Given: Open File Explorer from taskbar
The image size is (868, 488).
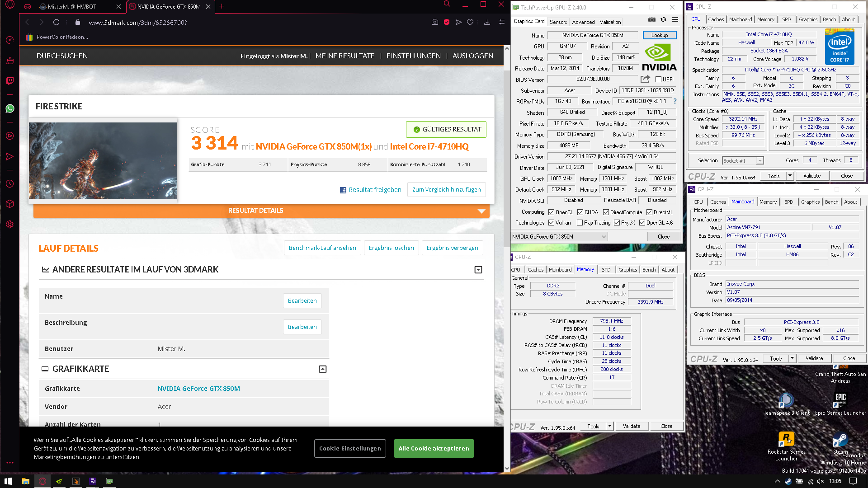Looking at the screenshot, I should (25, 481).
